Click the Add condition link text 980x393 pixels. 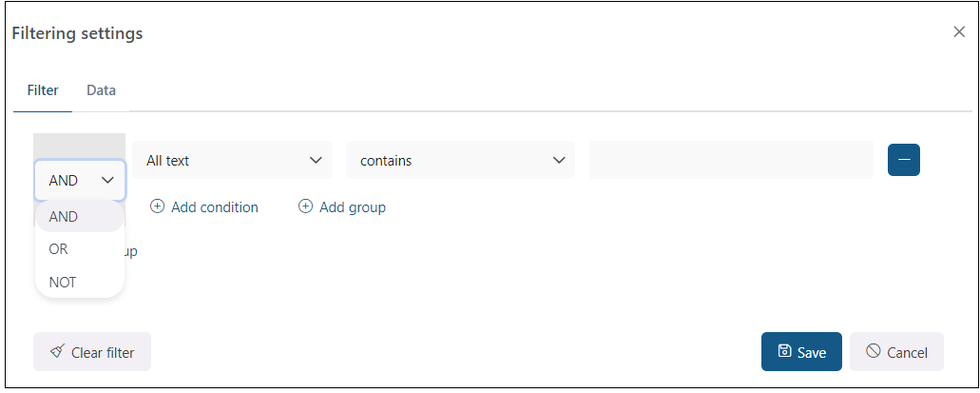pos(214,206)
